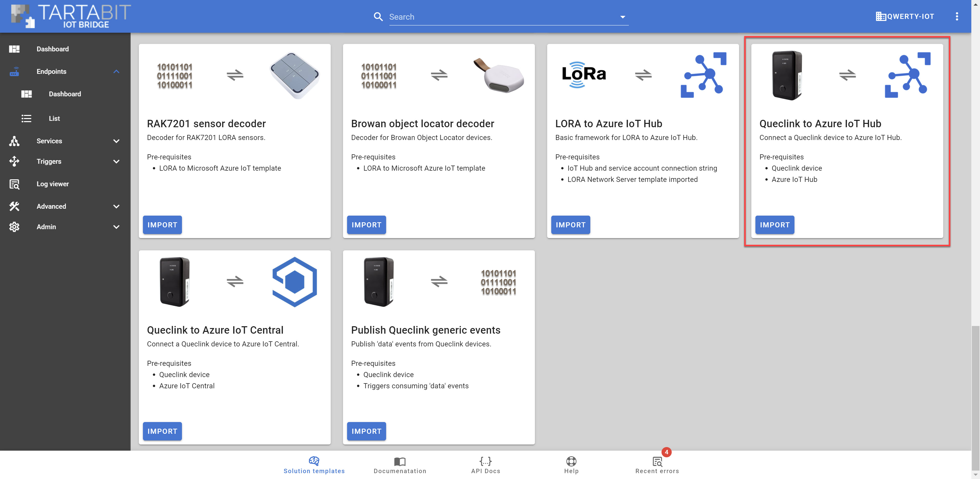Click Queclink device image in IoT Hub card

coord(787,75)
